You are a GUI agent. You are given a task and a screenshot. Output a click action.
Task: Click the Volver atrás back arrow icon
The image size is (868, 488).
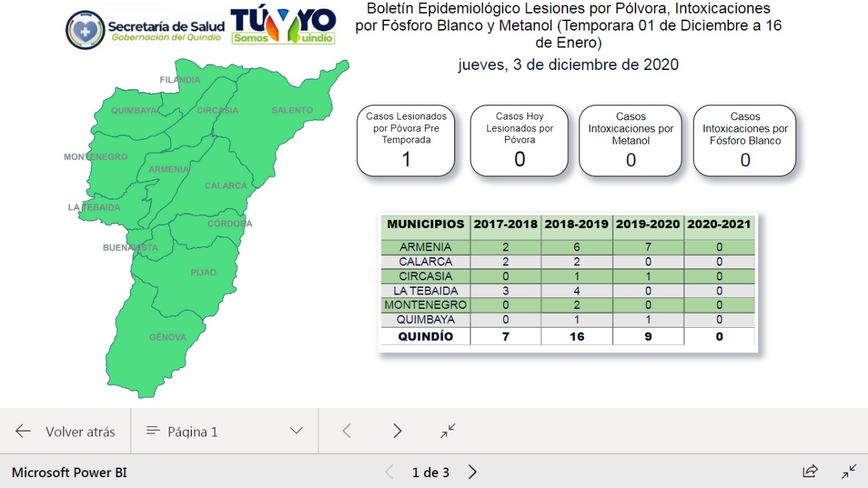point(23,431)
